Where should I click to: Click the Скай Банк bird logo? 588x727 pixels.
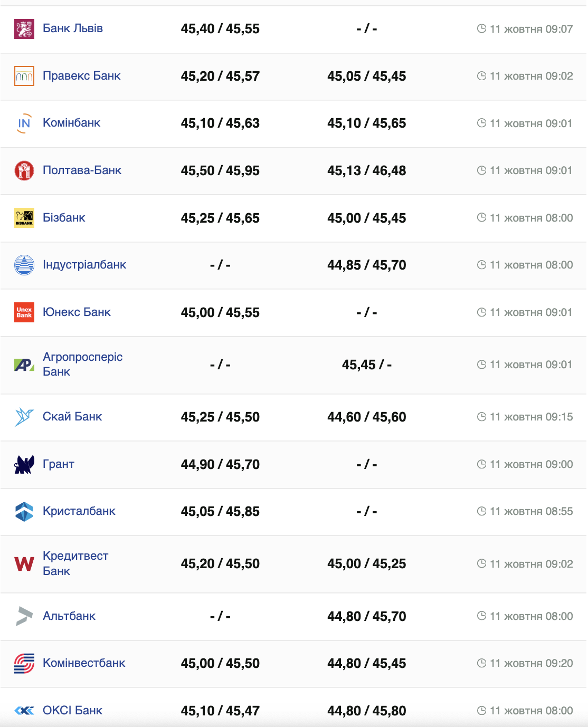pos(24,417)
